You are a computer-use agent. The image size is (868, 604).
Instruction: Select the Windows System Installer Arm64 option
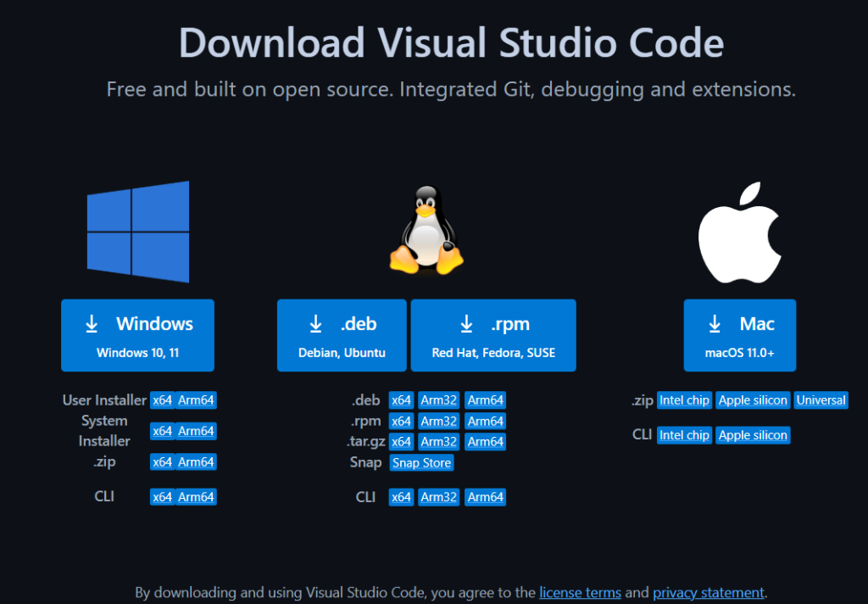196,431
